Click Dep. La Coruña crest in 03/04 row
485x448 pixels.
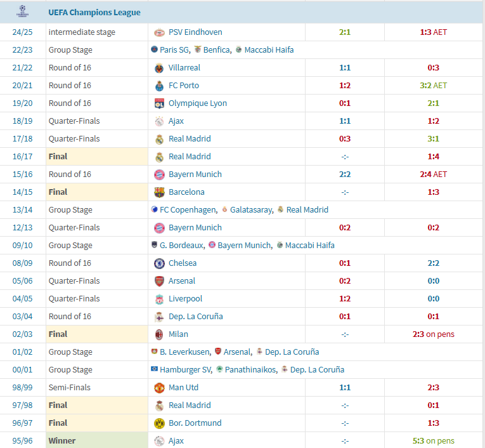pos(159,317)
